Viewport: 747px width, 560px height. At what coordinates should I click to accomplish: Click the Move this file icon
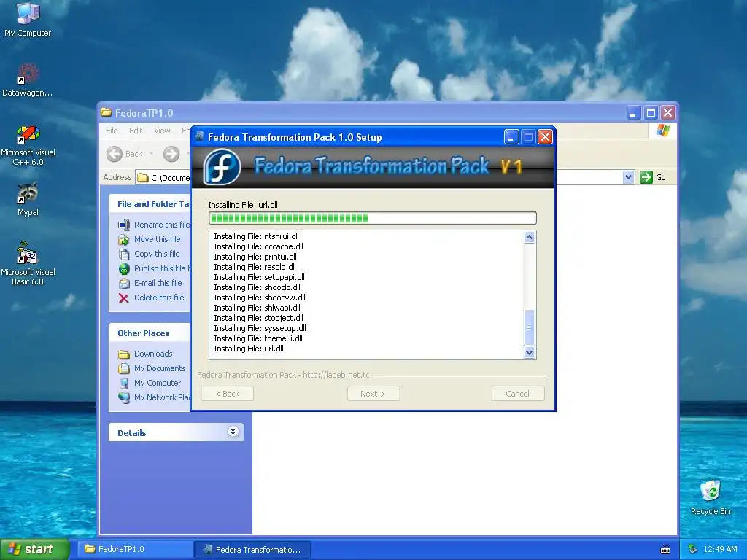124,239
